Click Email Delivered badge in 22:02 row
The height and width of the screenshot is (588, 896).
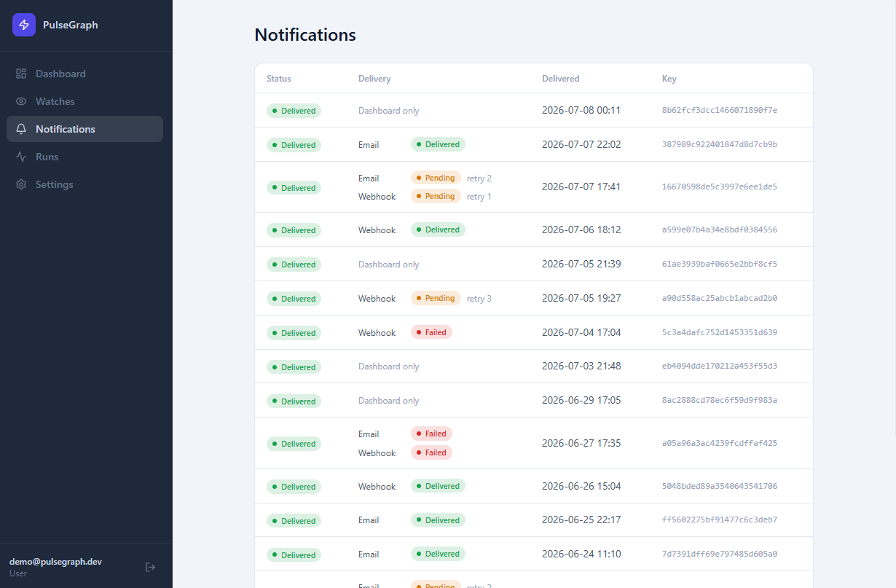pyautogui.click(x=438, y=144)
